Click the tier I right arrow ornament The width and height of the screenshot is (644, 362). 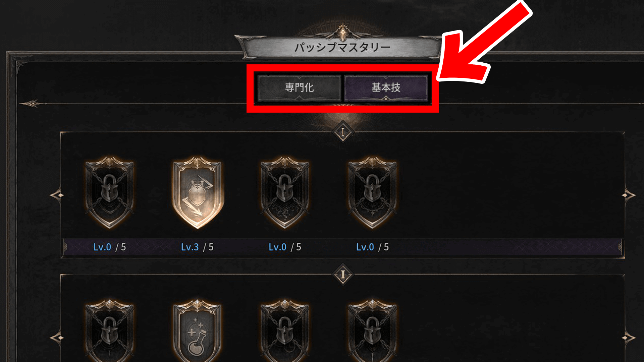click(x=628, y=195)
